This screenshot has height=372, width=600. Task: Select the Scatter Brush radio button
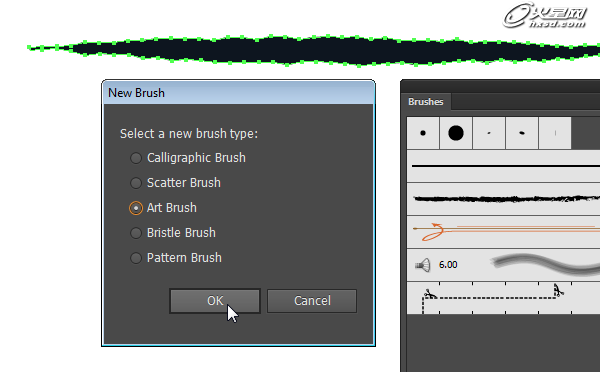(x=136, y=183)
